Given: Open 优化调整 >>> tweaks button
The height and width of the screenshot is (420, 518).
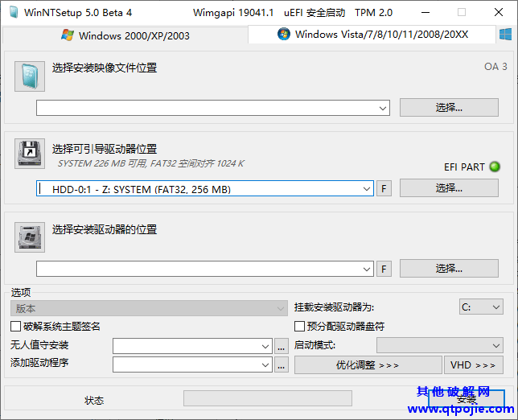Looking at the screenshot, I should (368, 364).
